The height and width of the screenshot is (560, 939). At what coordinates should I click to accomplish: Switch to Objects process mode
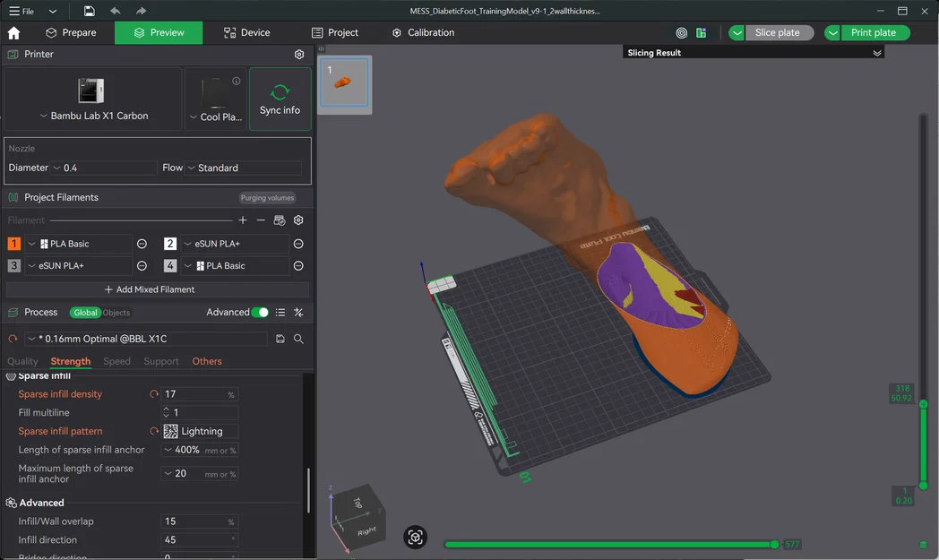point(116,313)
